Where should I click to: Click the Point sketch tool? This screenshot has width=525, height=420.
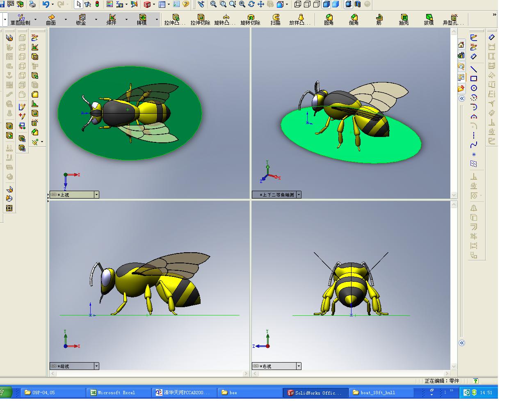[474, 155]
